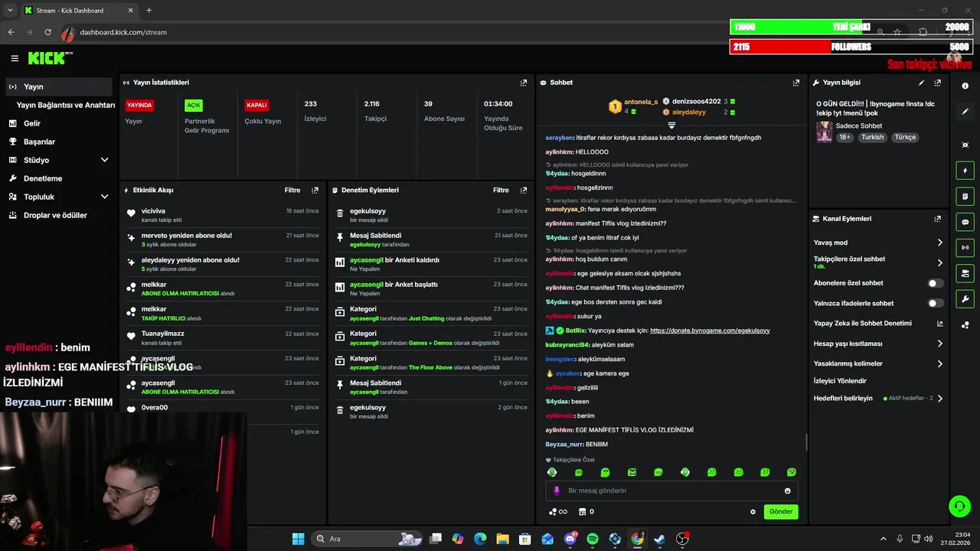Click the document icon in the right sidebar

coord(965,197)
